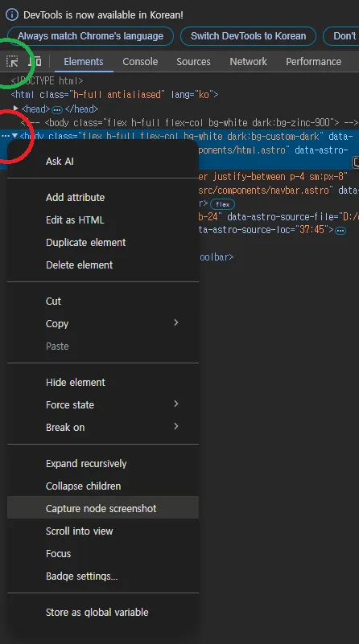Toggle the device toolbar icon
The width and height of the screenshot is (359, 644).
click(x=35, y=61)
